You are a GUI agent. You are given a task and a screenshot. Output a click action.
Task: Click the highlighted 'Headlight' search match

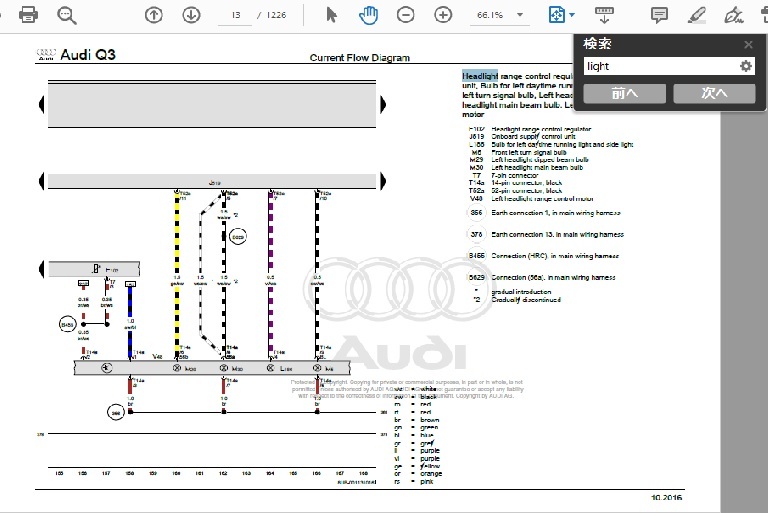pyautogui.click(x=480, y=76)
